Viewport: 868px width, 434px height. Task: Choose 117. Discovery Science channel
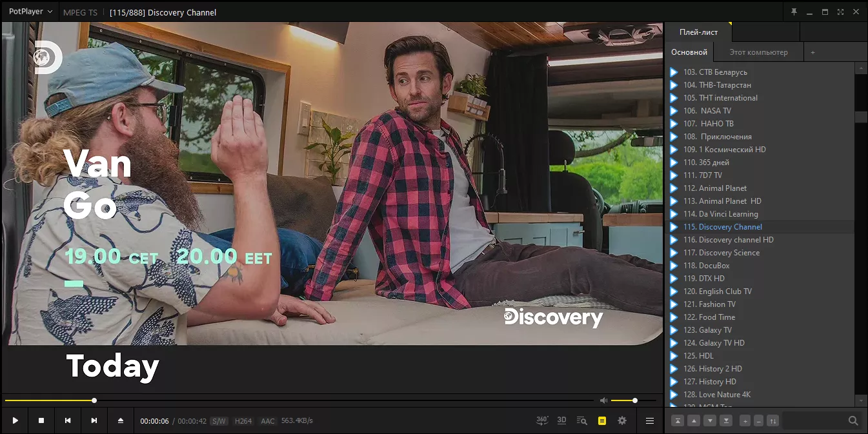click(x=760, y=253)
